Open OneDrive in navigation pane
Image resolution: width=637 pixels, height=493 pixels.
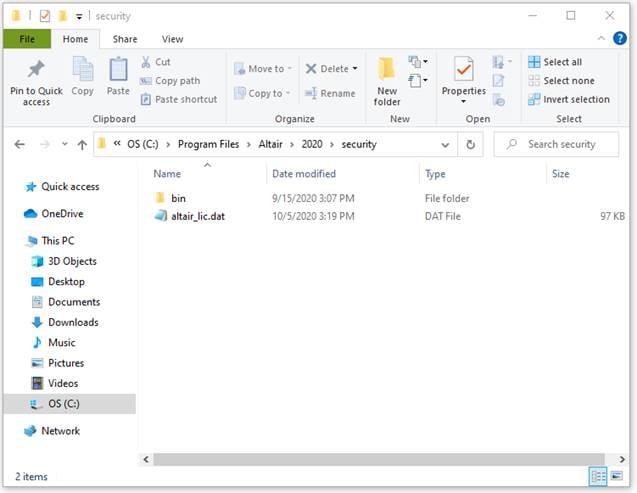[54, 214]
